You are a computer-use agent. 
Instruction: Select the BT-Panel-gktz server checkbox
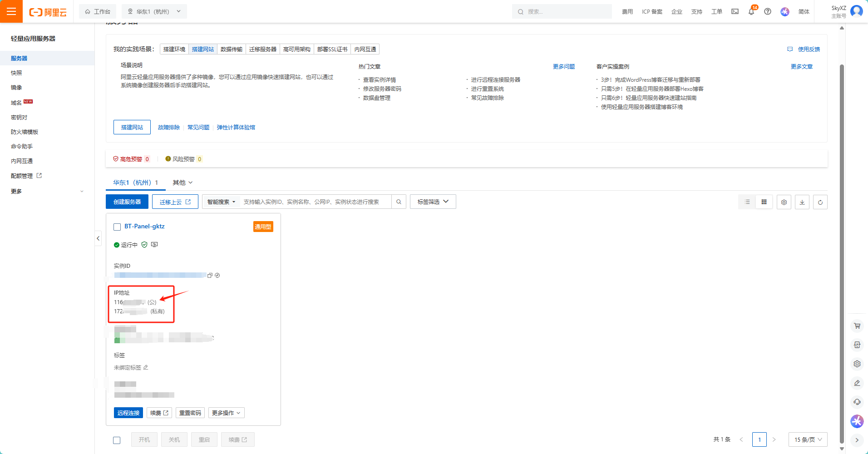point(117,227)
